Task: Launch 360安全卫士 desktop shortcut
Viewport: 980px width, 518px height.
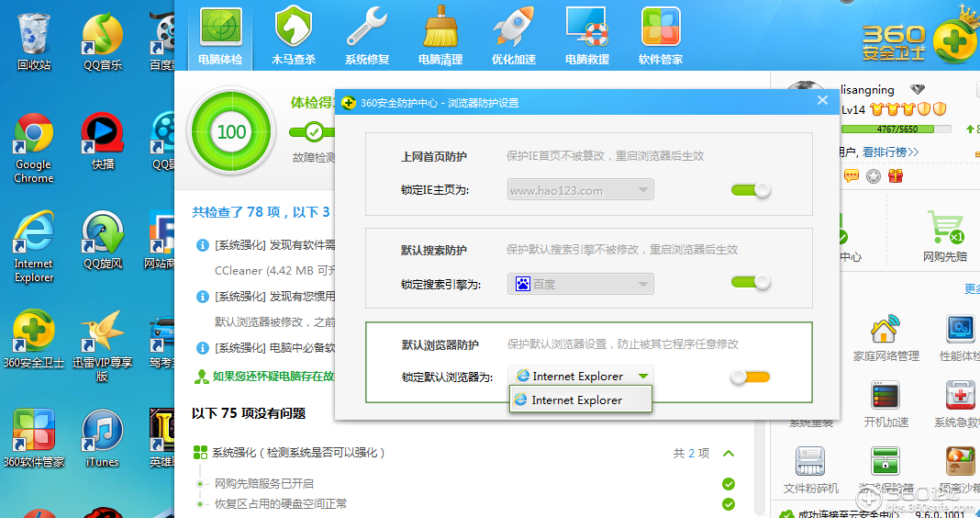Action: coord(34,339)
